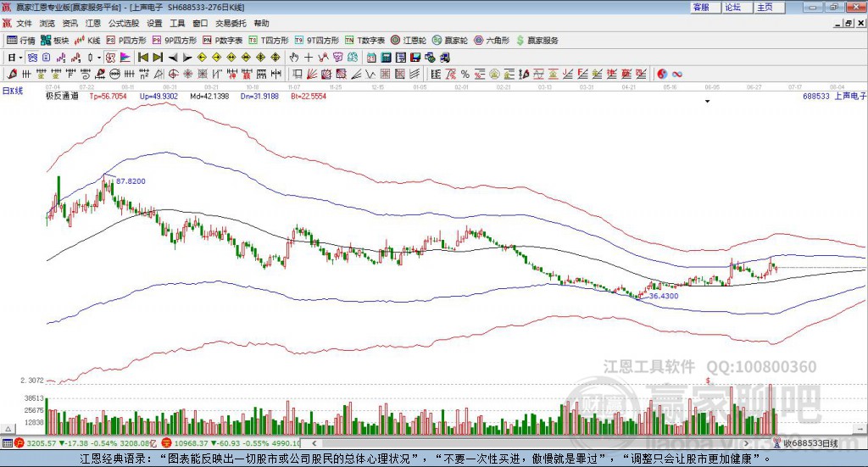Open the 公式选股 menu
The image size is (868, 467).
pyautogui.click(x=124, y=23)
